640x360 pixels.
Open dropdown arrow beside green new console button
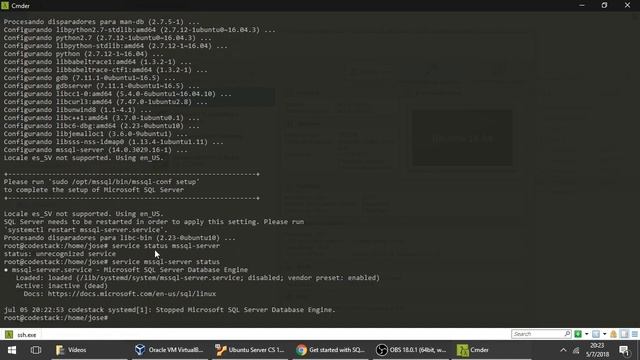587,334
